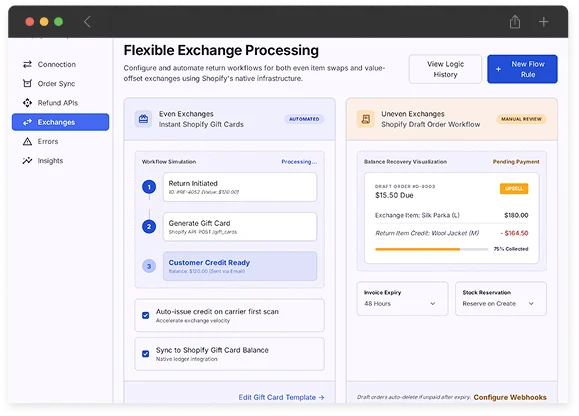Viewport: 579px width, 416px height.
Task: Click the Uneven Exchanges card title
Action: [x=413, y=114]
